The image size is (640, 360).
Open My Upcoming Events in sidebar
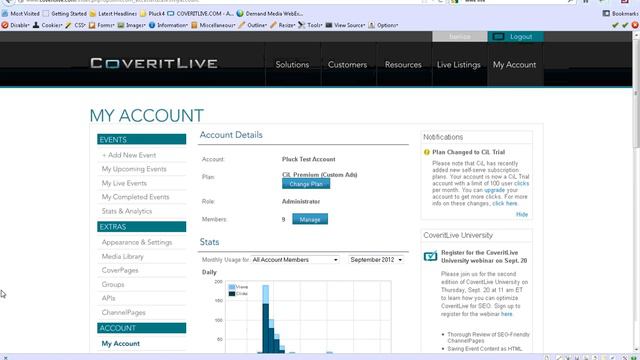[134, 169]
